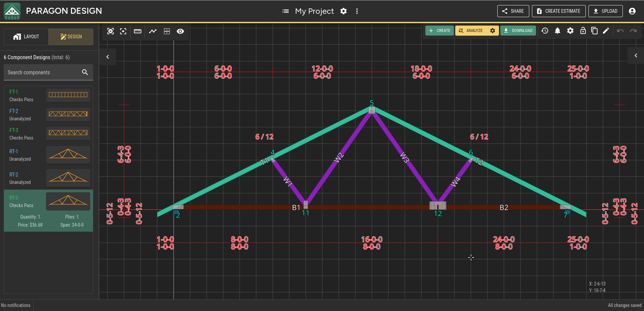Expand the right side panel chevron
The width and height of the screenshot is (644, 311).
pos(636,55)
